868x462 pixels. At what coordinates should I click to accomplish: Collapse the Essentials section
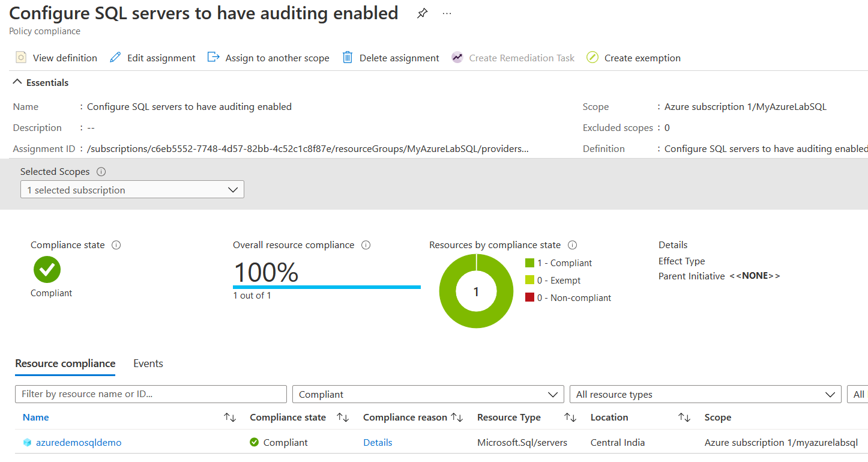click(x=17, y=82)
